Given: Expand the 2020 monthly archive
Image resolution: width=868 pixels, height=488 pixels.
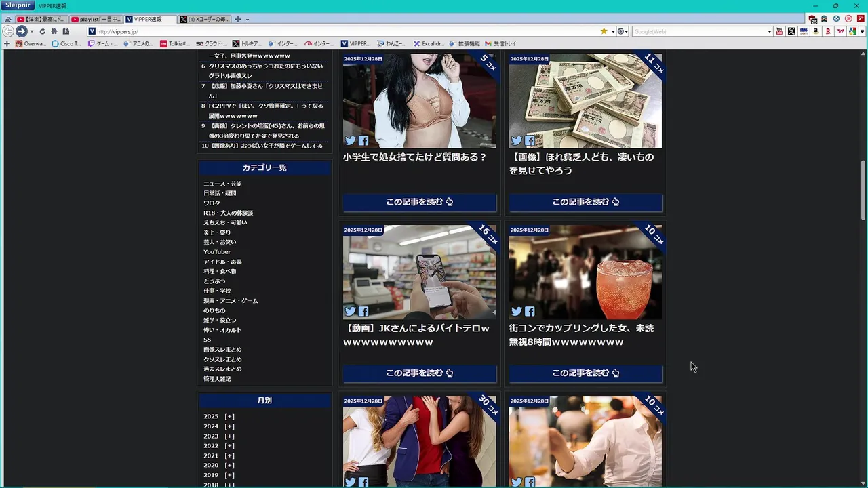Looking at the screenshot, I should pos(230,466).
